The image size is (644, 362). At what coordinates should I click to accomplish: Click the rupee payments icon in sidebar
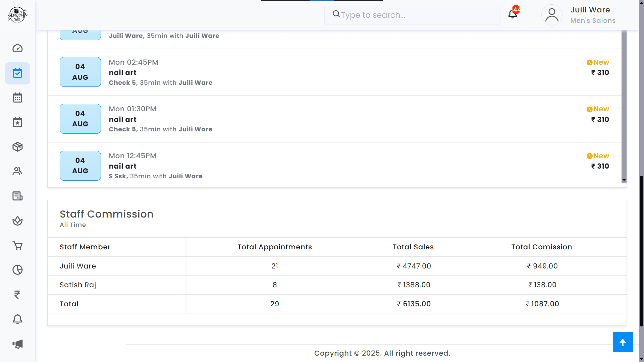(17, 294)
